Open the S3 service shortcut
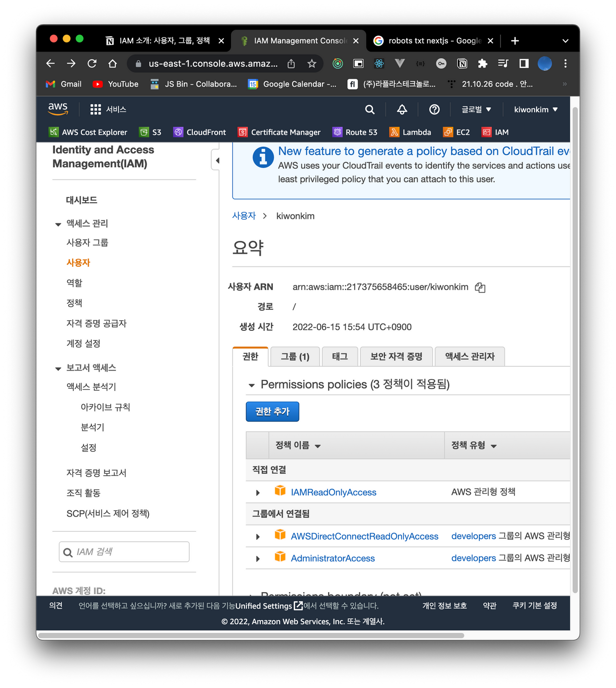 pos(150,132)
